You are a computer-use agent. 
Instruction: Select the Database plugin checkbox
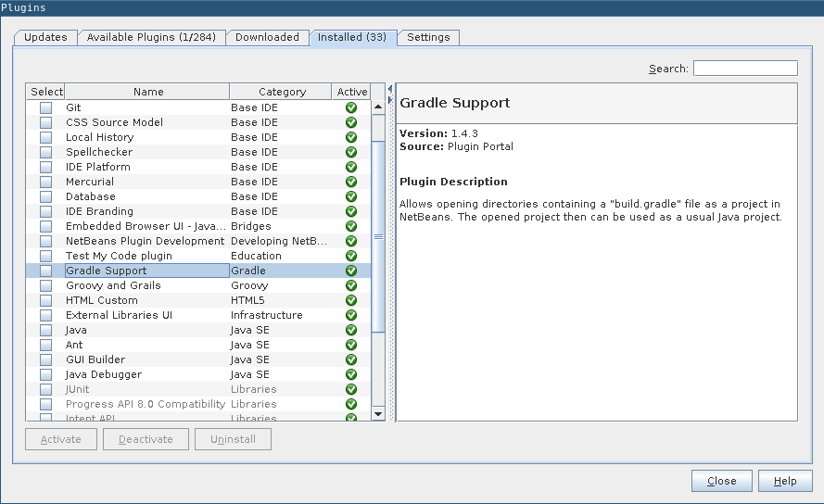point(45,196)
